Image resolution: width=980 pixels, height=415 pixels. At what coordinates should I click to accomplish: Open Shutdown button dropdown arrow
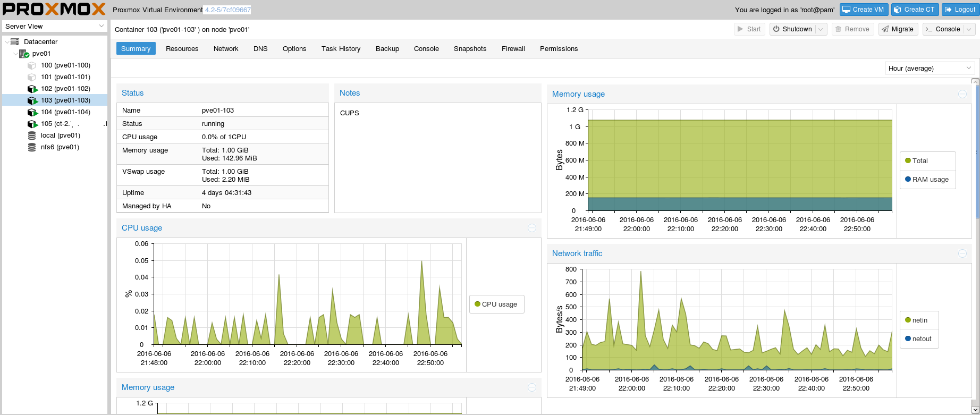pyautogui.click(x=821, y=29)
